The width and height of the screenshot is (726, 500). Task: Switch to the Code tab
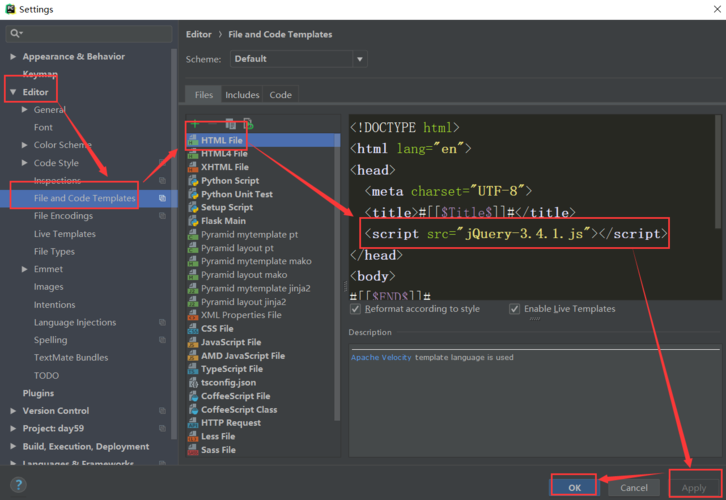click(x=281, y=95)
